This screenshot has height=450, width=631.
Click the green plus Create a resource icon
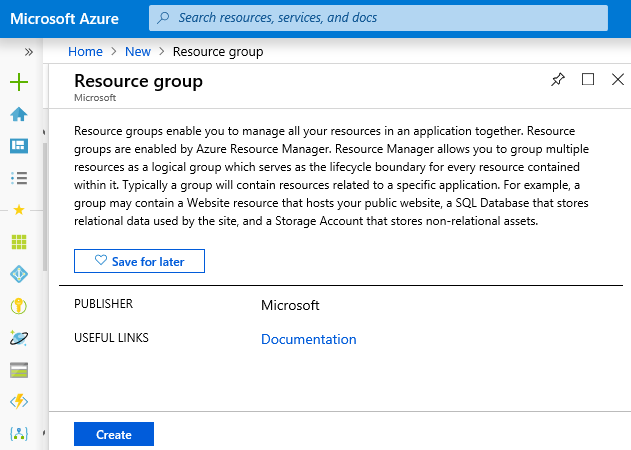pyautogui.click(x=19, y=82)
